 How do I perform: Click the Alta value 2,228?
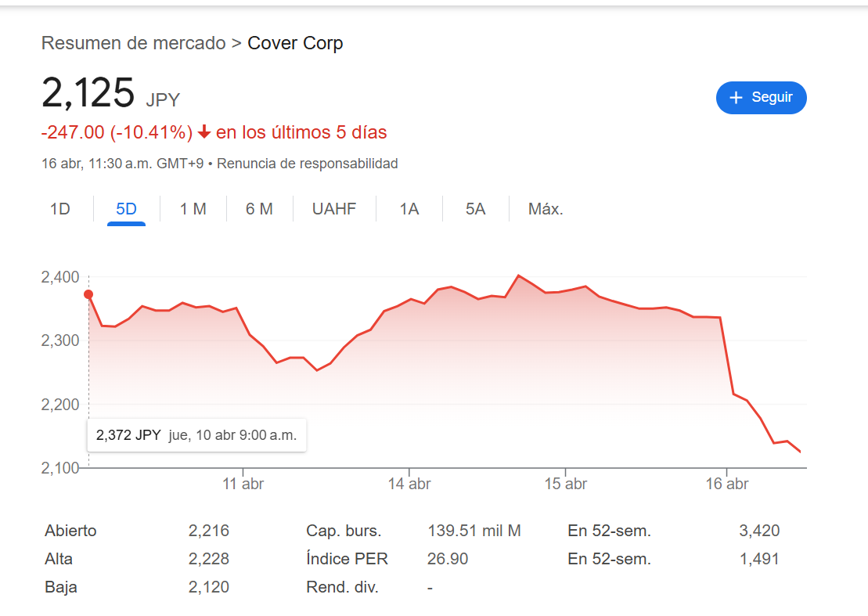point(209,559)
